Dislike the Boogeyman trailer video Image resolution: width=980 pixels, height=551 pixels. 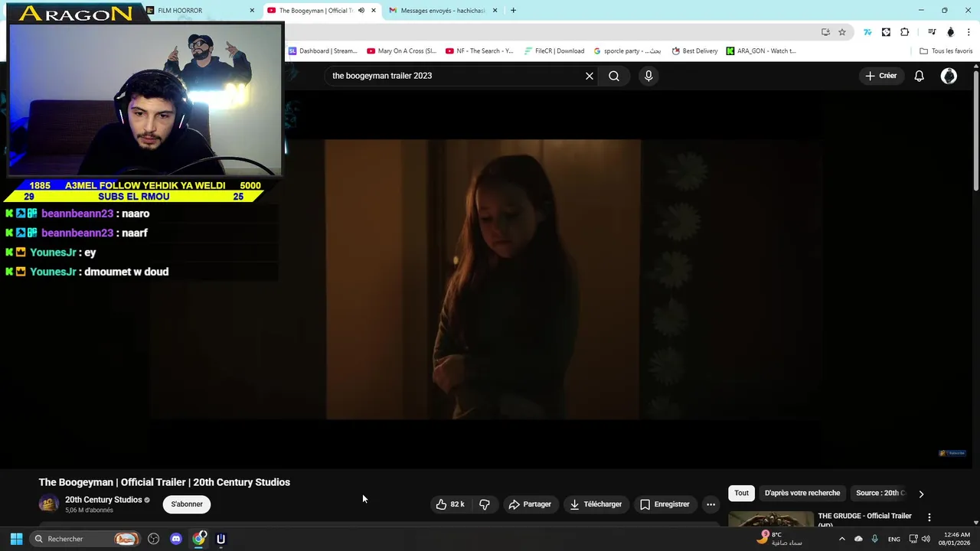point(485,504)
